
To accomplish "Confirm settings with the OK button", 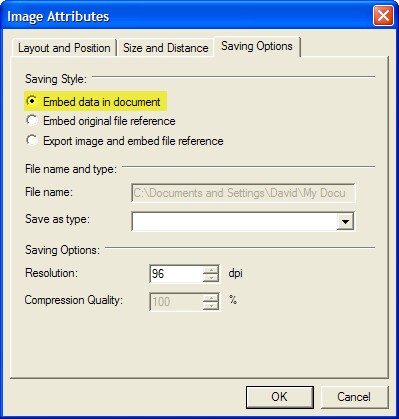I will (x=280, y=397).
